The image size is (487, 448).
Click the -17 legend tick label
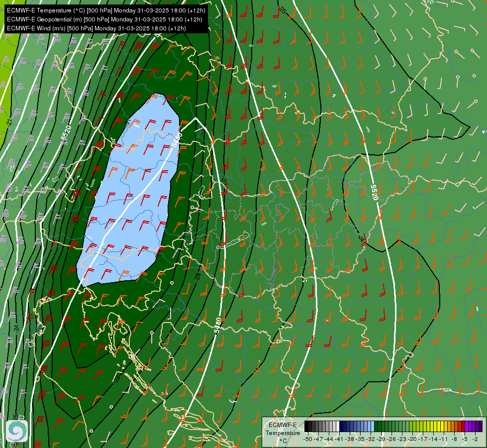(424, 439)
